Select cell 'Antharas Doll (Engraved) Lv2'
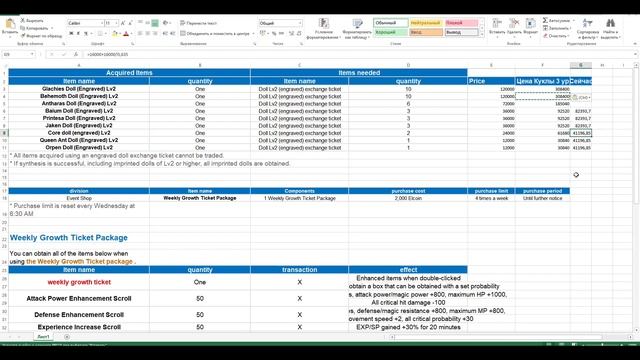This screenshot has height=360, width=640. click(79, 104)
